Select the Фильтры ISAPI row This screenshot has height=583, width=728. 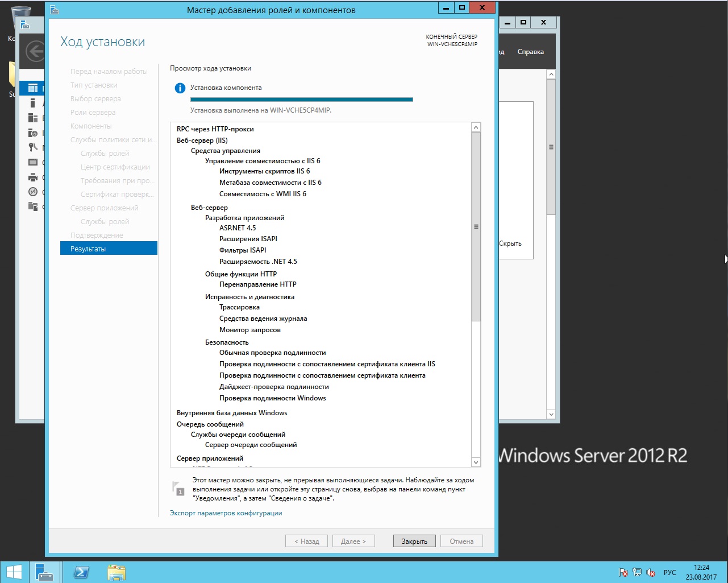pyautogui.click(x=243, y=250)
